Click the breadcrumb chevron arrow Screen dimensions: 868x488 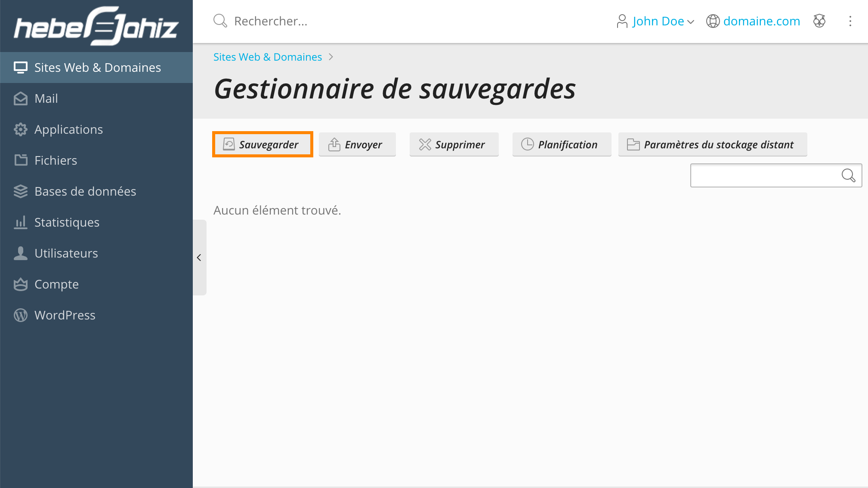pos(331,57)
